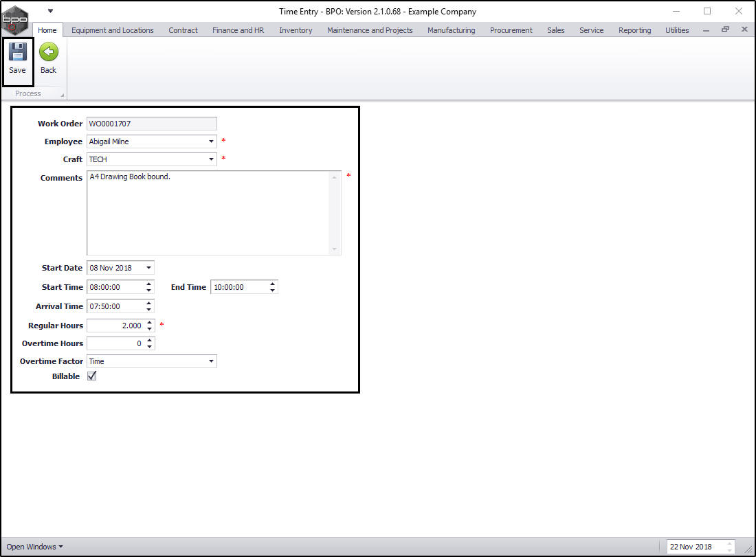The image size is (756, 557).
Task: Click Comments scrollbar down arrow
Action: click(x=335, y=249)
